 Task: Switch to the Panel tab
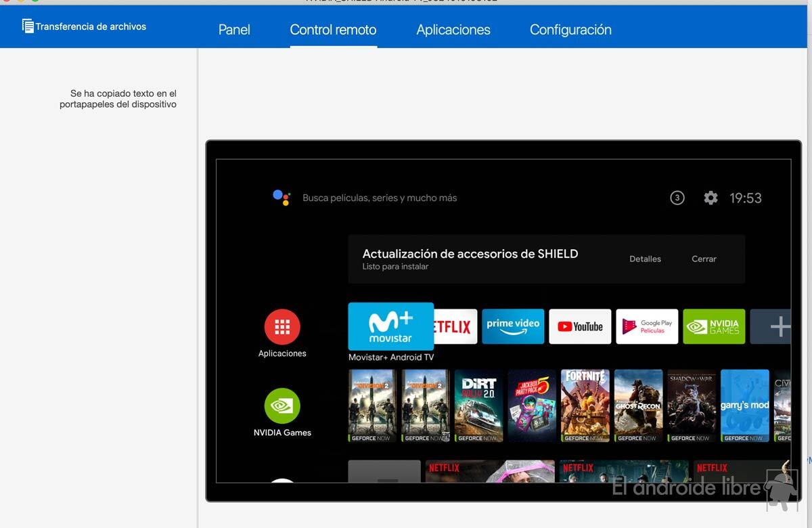coord(234,30)
